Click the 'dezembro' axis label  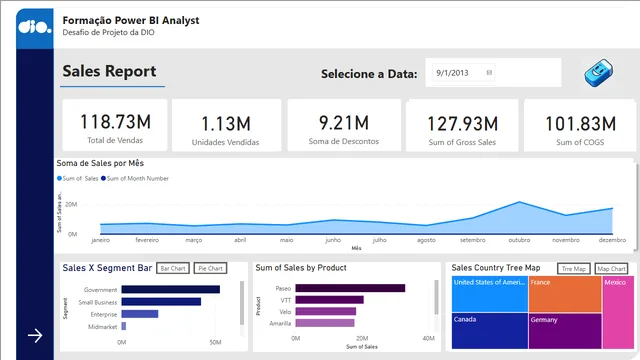(612, 240)
